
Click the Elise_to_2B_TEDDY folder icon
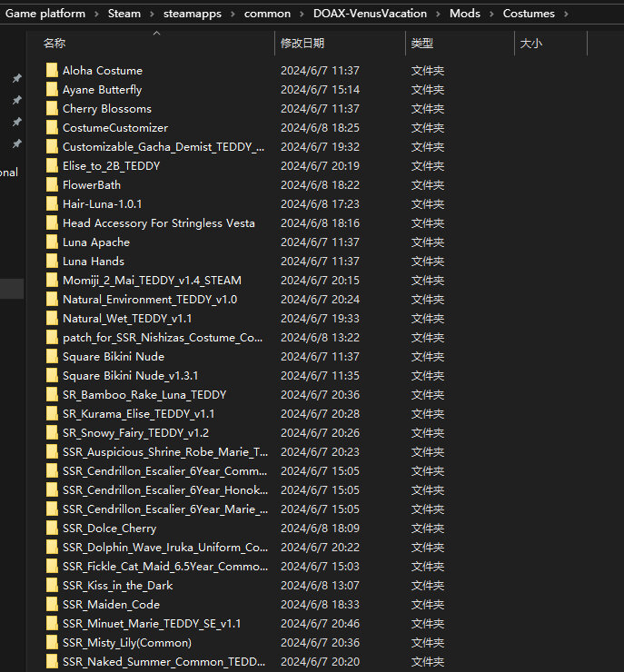[52, 166]
